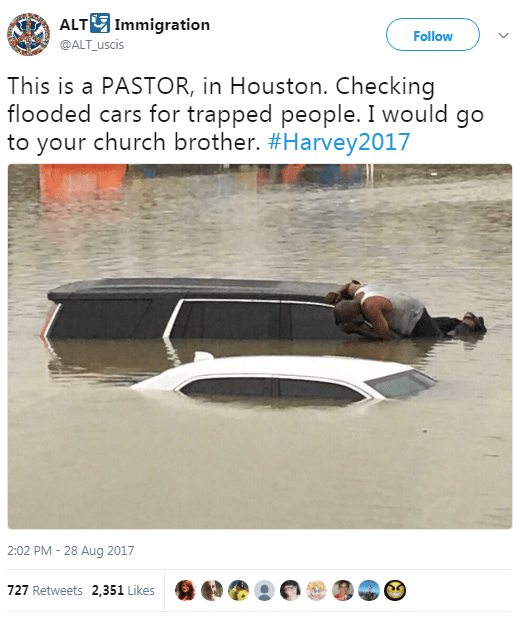
Task: Open the gray default-profile liker avatar
Action: point(264,590)
